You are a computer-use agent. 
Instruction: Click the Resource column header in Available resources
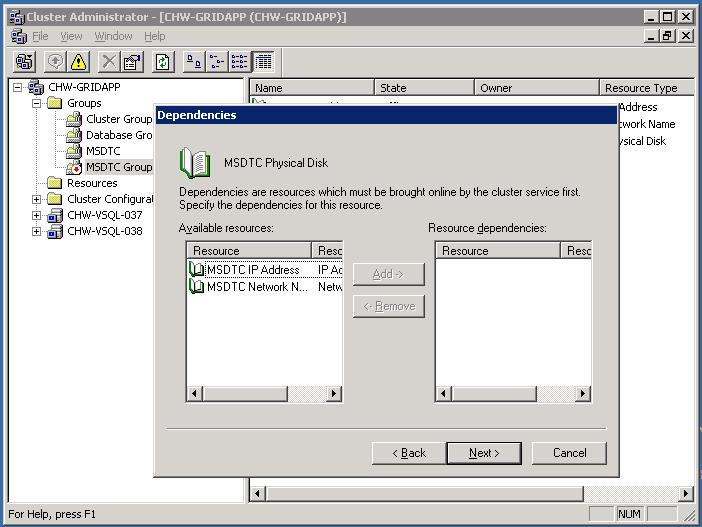coord(249,251)
